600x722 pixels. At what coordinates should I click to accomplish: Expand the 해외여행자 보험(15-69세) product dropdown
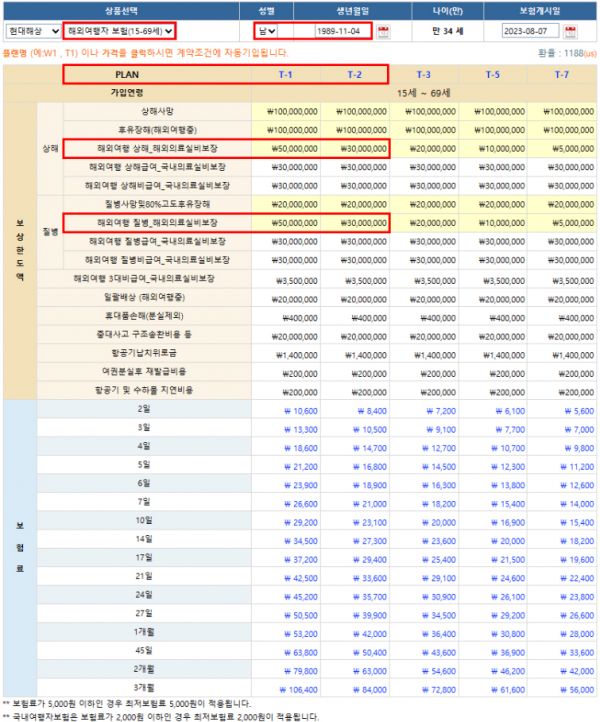coord(120,31)
